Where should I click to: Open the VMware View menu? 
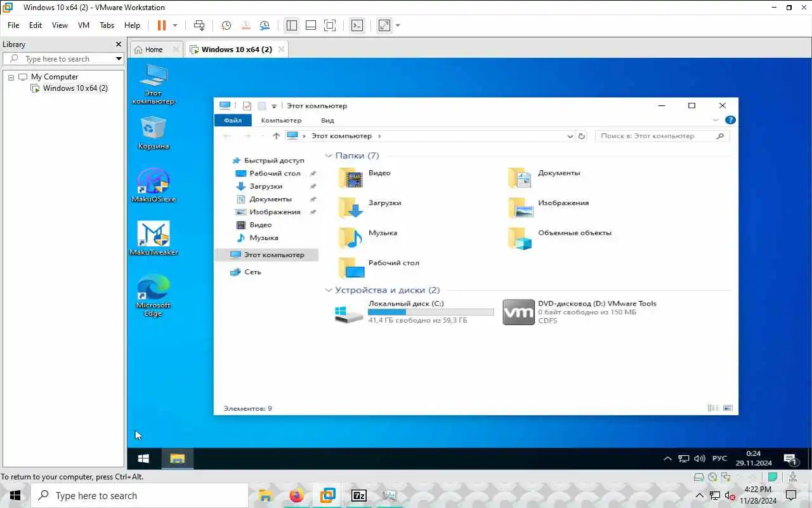point(60,25)
